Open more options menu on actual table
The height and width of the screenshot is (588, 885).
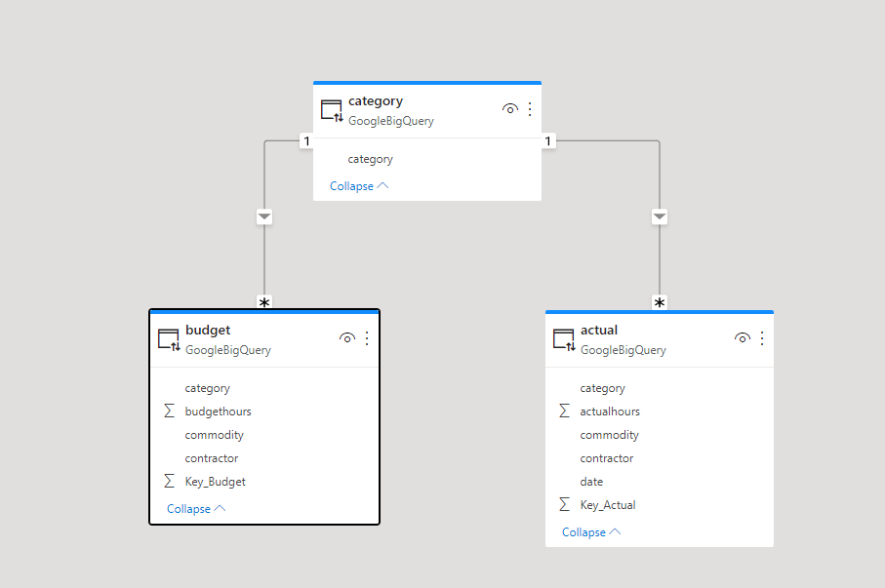[x=762, y=338]
